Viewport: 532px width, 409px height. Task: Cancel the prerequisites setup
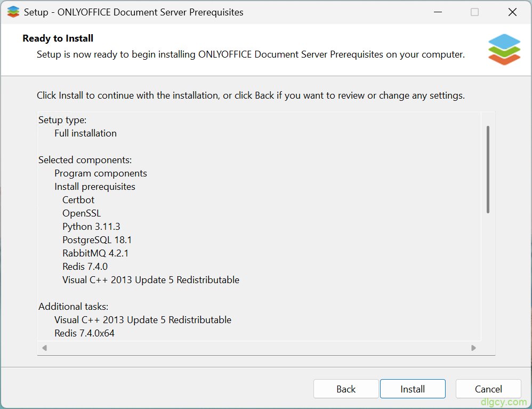[x=488, y=389]
